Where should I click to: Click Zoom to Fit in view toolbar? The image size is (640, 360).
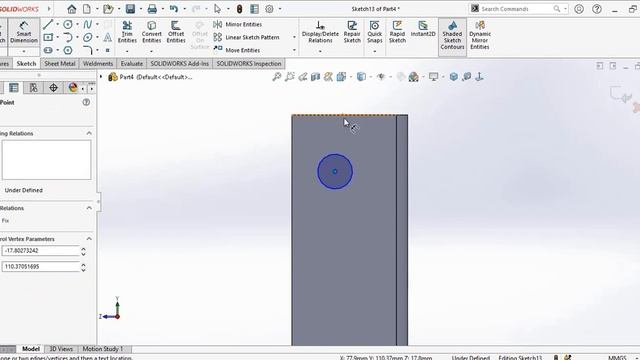pos(277,77)
